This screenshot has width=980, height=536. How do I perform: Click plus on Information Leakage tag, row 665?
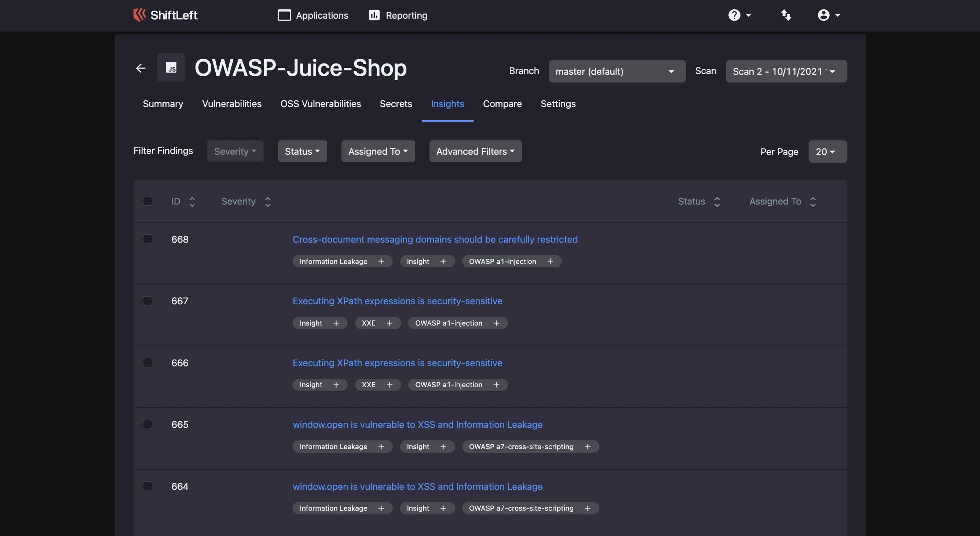[x=381, y=447]
